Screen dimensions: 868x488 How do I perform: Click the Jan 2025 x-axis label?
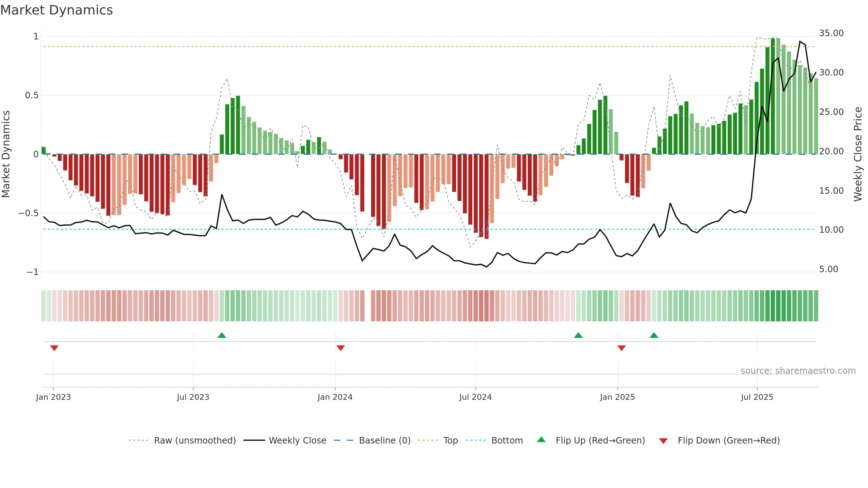617,397
